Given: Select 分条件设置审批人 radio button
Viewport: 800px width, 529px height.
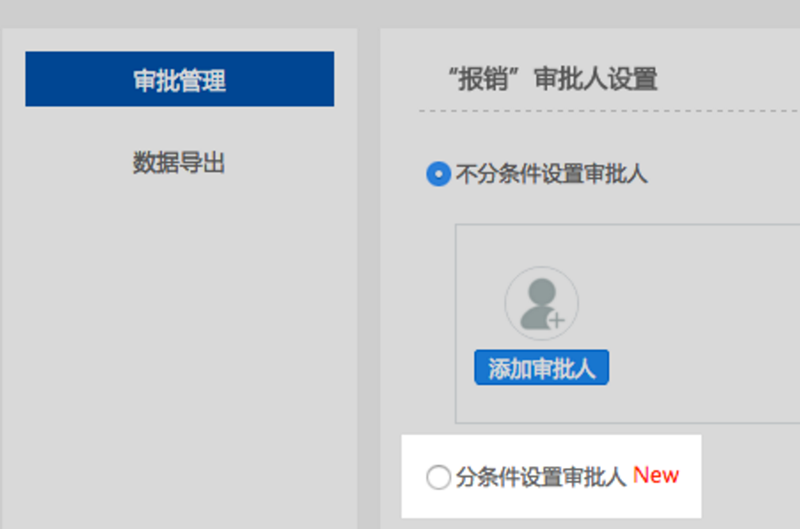Looking at the screenshot, I should click(438, 477).
